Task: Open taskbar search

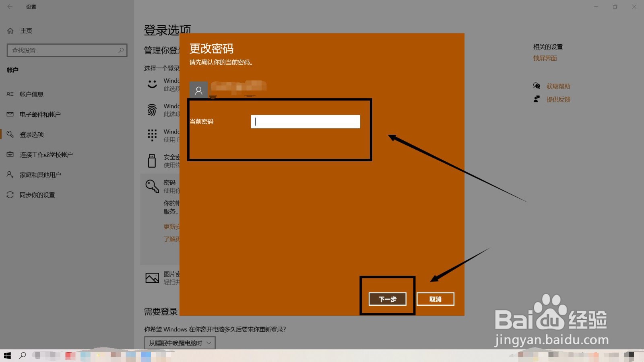Action: coord(23,355)
